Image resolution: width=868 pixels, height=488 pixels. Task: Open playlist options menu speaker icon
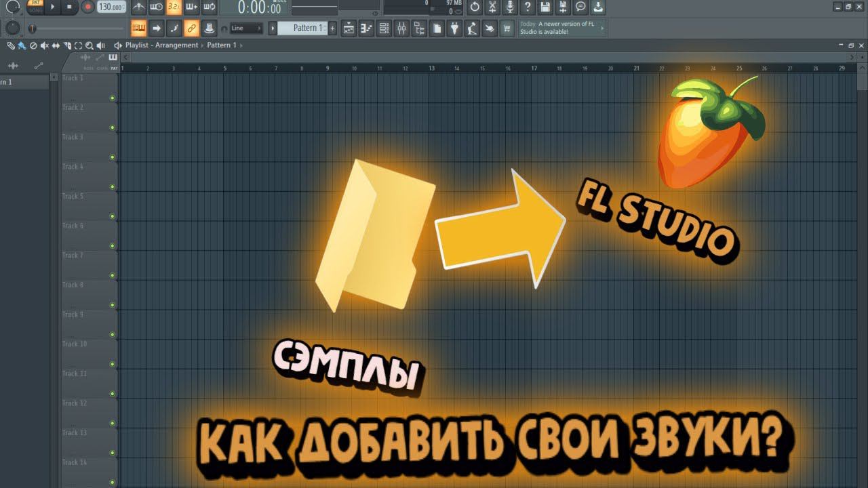117,45
